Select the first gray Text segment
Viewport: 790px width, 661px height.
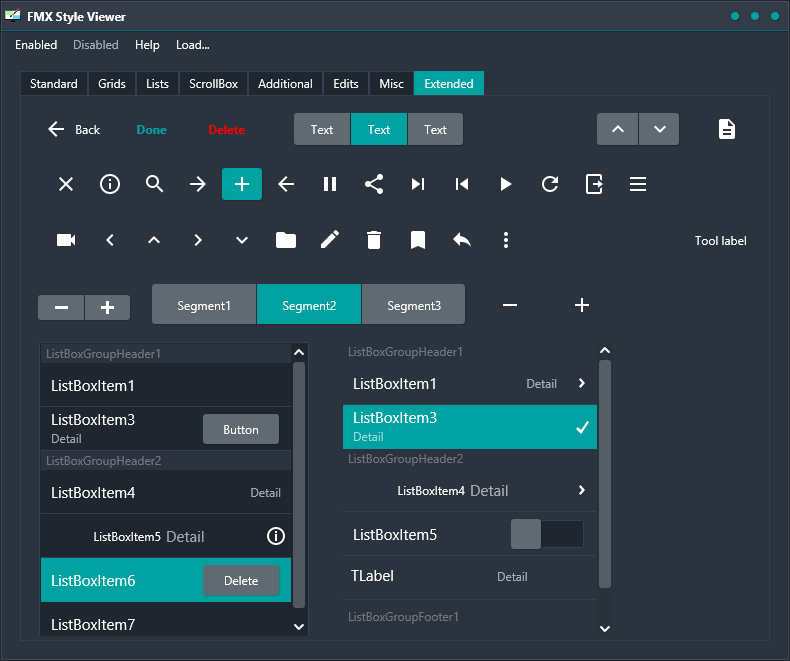click(x=322, y=129)
